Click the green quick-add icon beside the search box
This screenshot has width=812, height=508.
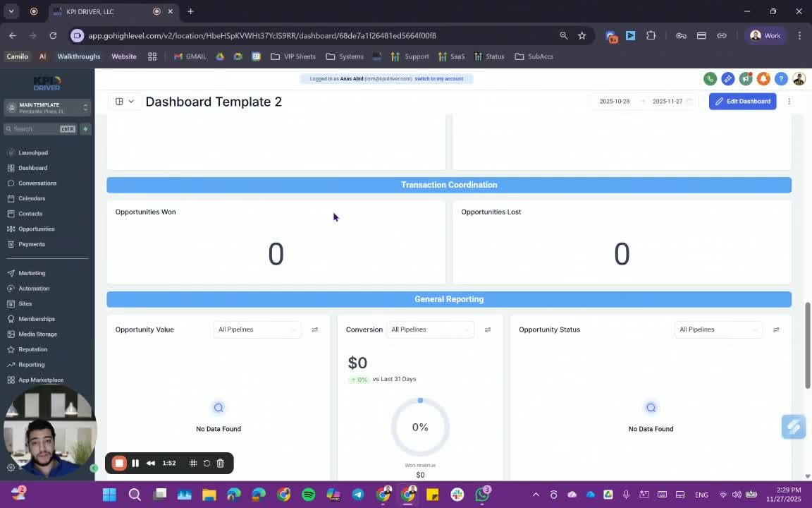(85, 129)
